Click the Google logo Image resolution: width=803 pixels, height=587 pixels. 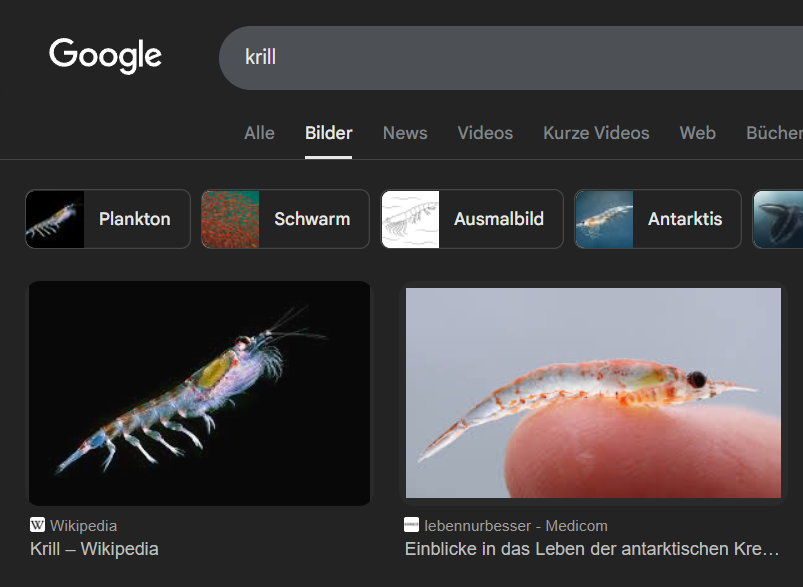coord(105,55)
